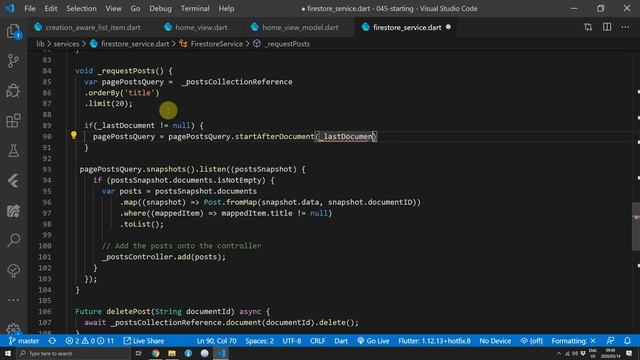Viewport: 640px width, 360px height.
Task: Open editor More Actions ellipsis
Action: [x=625, y=27]
